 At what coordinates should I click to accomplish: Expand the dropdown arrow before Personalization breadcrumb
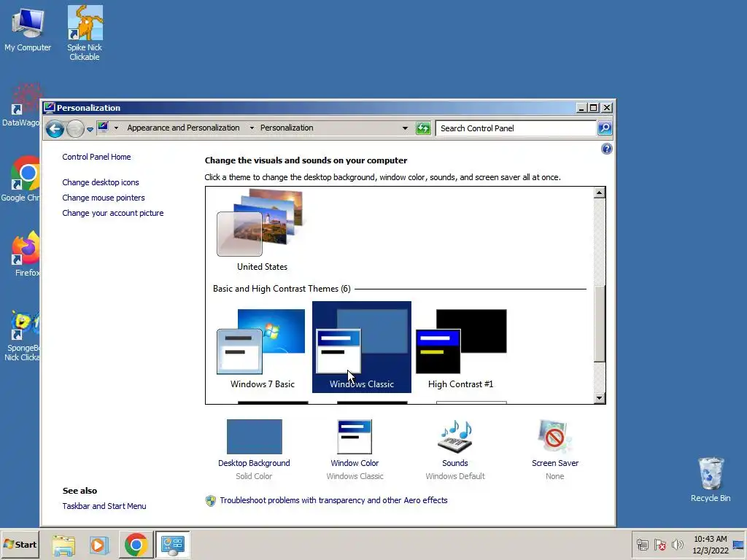252,128
